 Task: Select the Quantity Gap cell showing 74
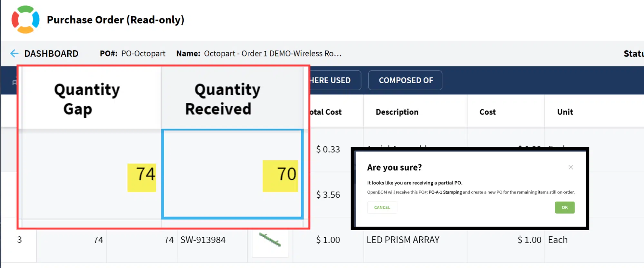tap(91, 174)
